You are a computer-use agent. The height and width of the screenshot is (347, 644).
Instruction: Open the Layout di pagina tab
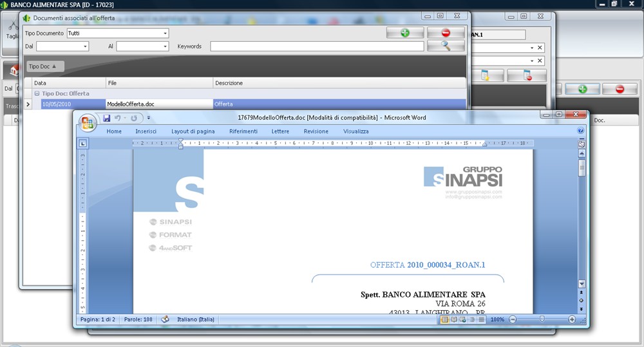click(193, 131)
